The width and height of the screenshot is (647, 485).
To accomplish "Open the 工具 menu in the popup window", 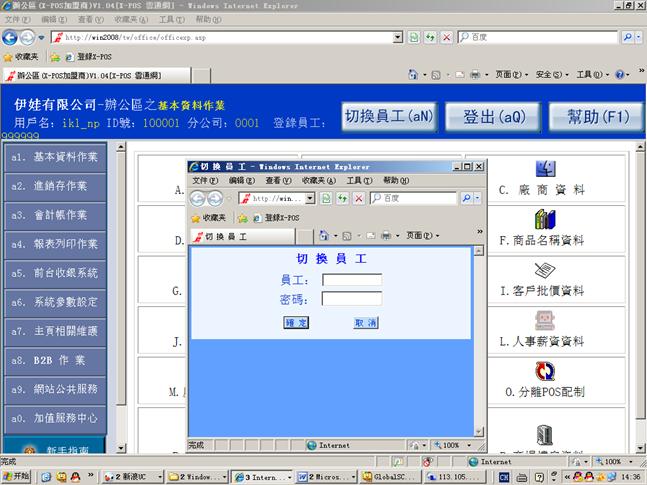I will 360,180.
